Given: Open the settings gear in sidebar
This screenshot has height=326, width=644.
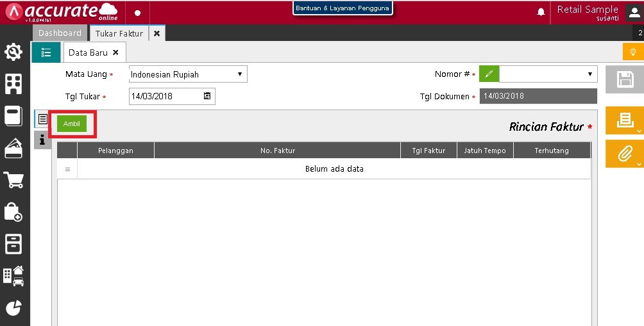Looking at the screenshot, I should [14, 52].
